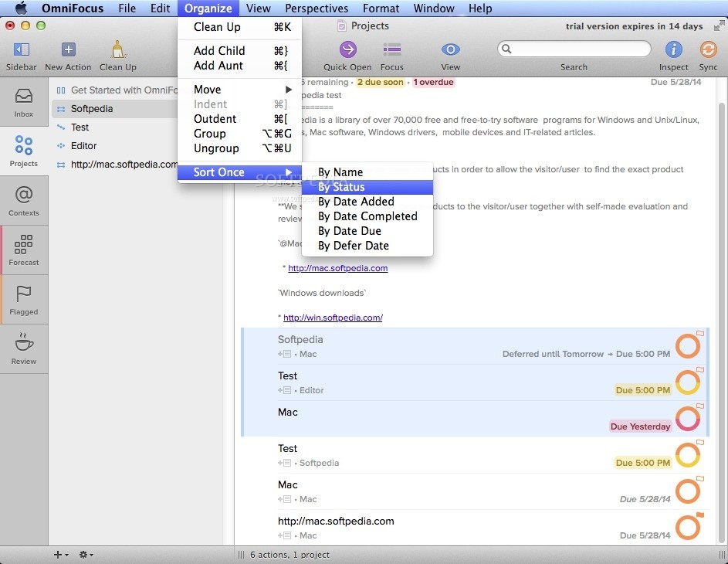
Task: Sort once By Date Due
Action: click(367, 231)
